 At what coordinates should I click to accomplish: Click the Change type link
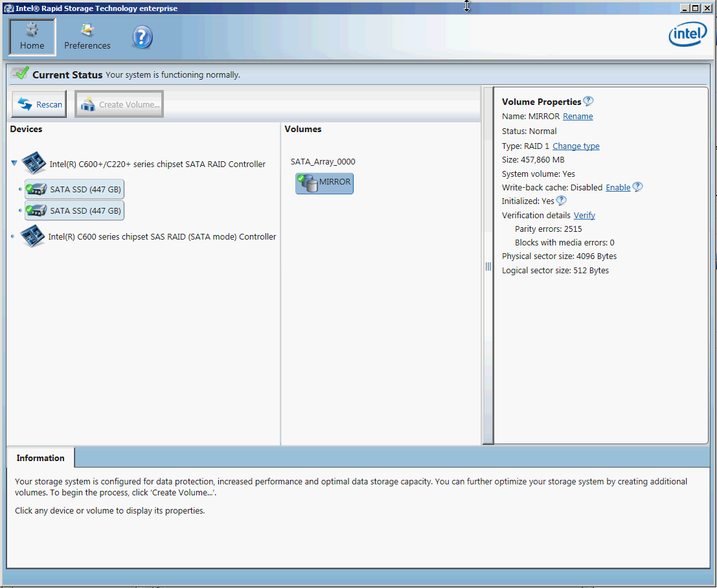coord(576,146)
